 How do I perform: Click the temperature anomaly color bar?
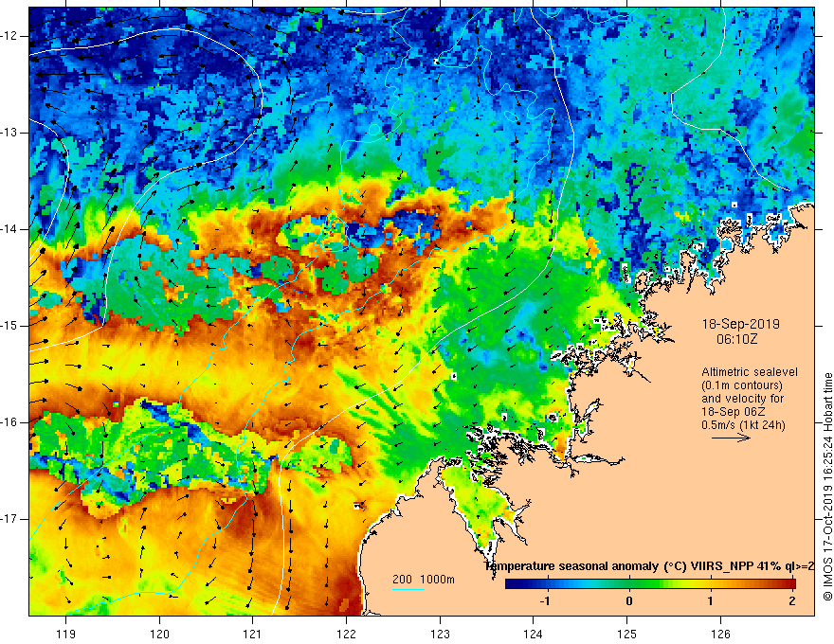tap(650, 583)
